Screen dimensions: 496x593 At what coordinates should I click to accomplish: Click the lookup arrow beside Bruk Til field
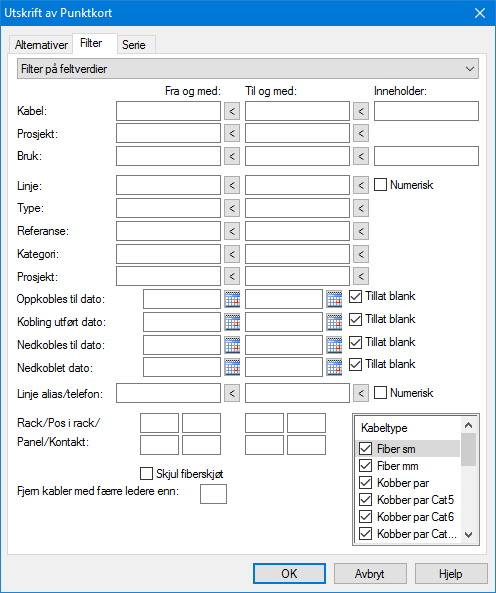tap(361, 156)
